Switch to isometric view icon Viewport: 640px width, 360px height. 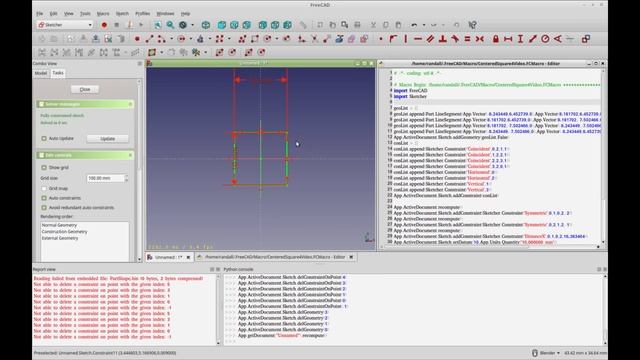pos(206,25)
